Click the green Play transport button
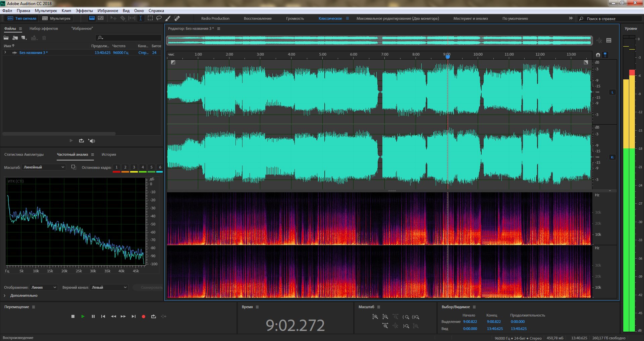 83,316
